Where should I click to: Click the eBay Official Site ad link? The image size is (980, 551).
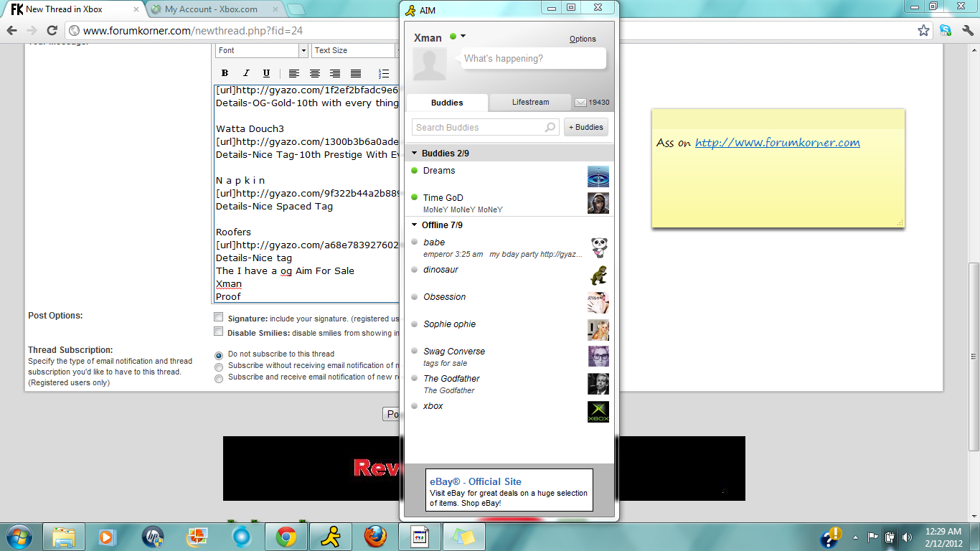click(x=476, y=481)
